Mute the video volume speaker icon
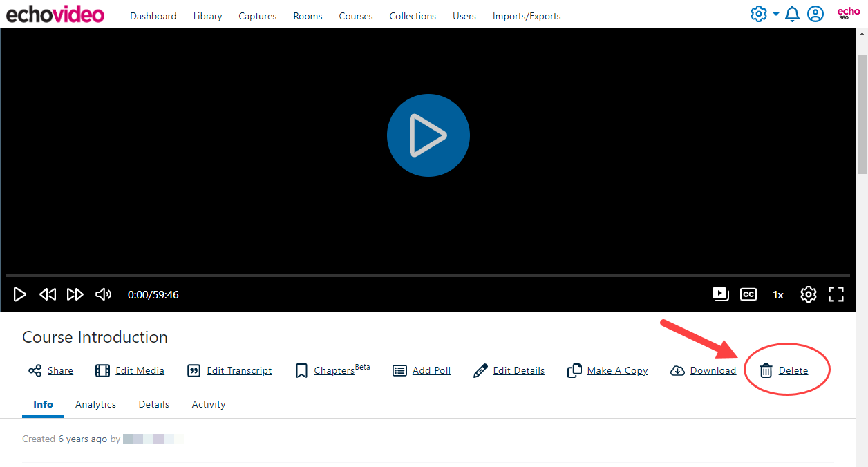 [x=104, y=294]
